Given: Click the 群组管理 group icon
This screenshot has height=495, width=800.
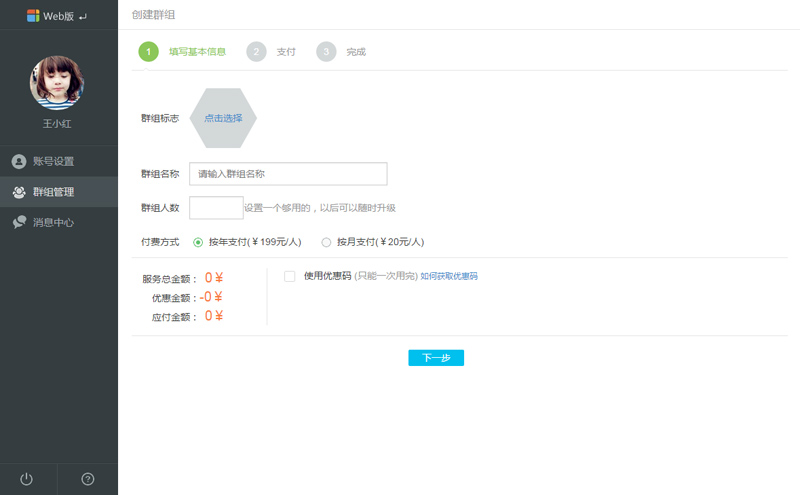Looking at the screenshot, I should 19,192.
